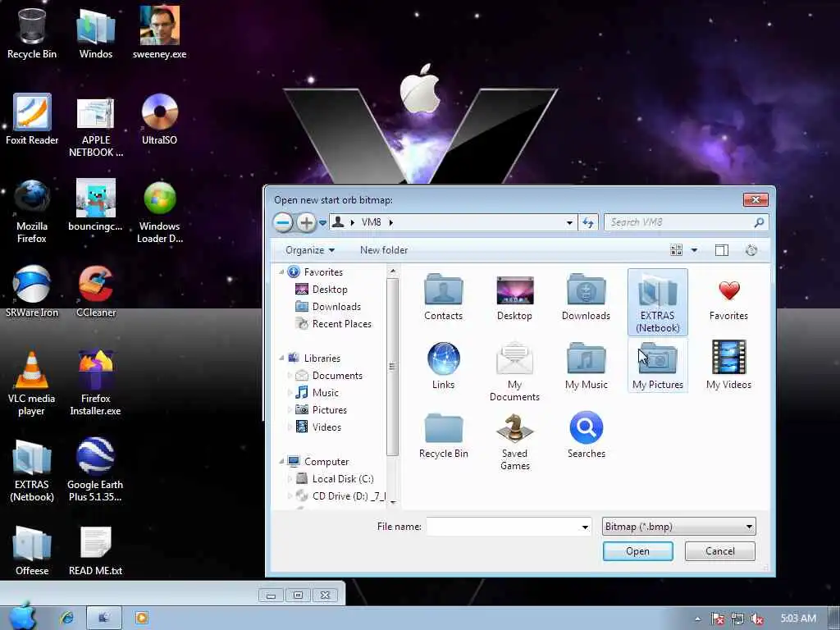The width and height of the screenshot is (840, 630).
Task: Select the EXTRAS (Netbook) folder in the dialog
Action: 657,303
